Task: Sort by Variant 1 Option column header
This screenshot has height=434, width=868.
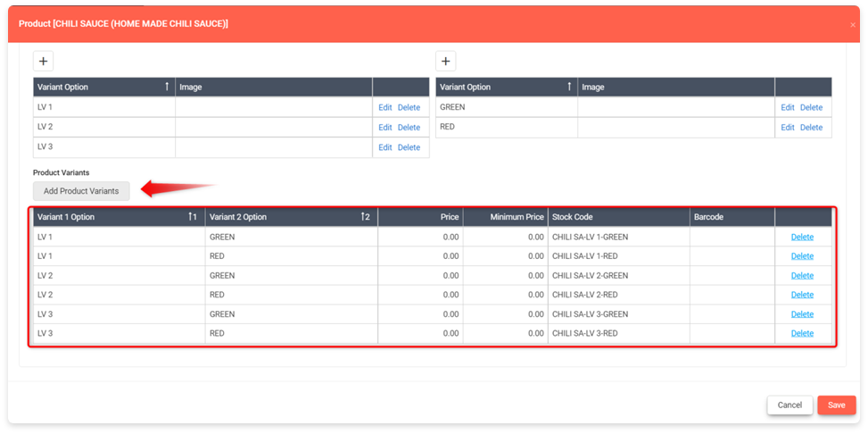Action: point(116,217)
